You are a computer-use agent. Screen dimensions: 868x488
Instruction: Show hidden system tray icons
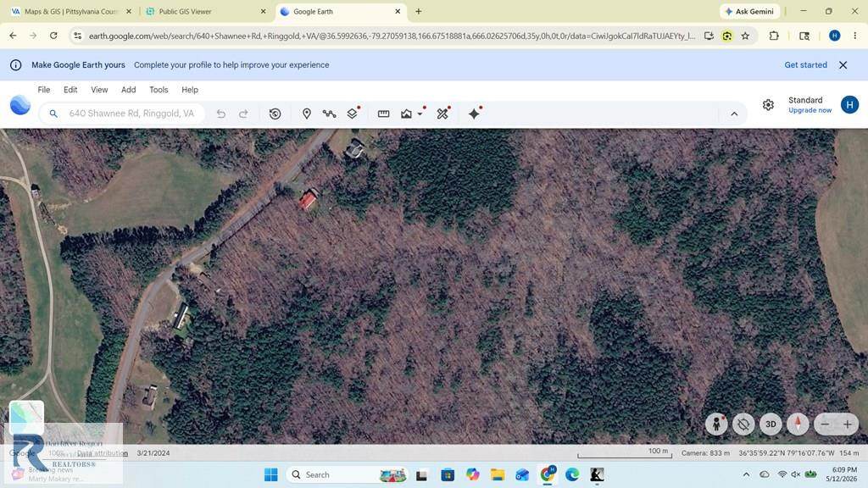[746, 474]
